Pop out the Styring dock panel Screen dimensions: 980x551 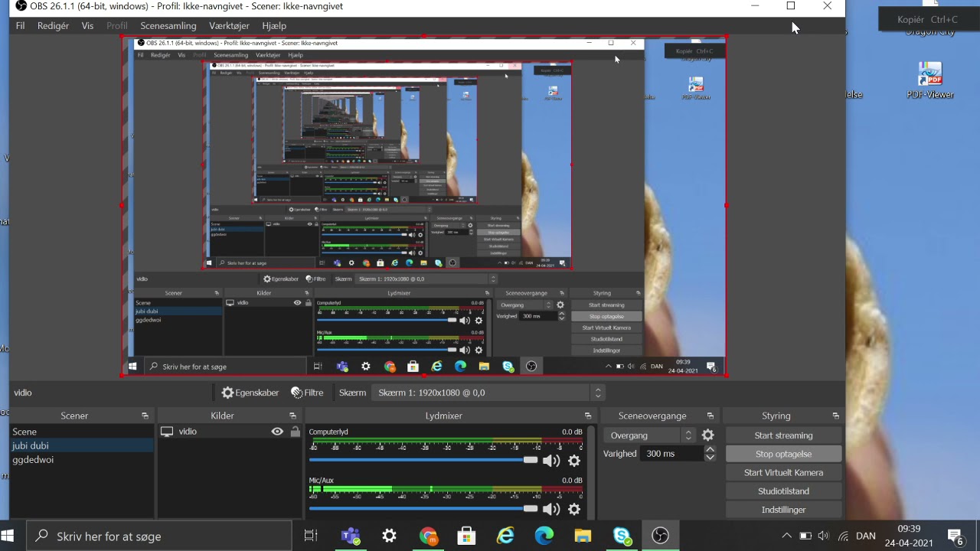(836, 416)
